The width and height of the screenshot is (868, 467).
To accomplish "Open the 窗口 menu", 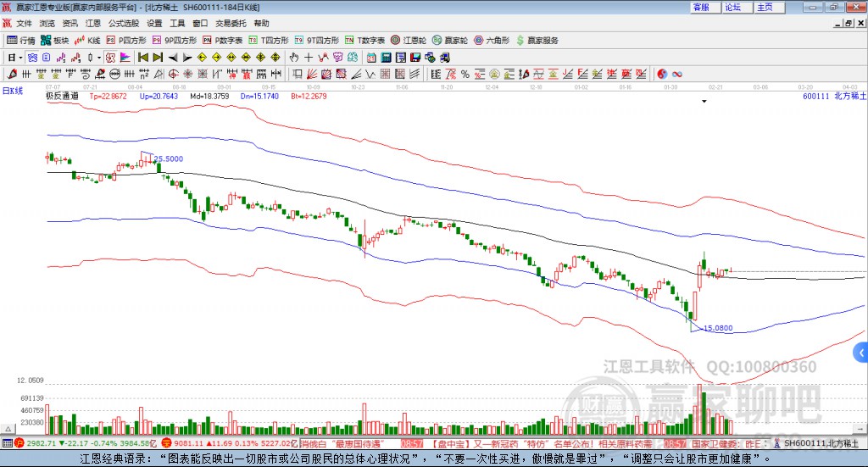I will pos(200,23).
